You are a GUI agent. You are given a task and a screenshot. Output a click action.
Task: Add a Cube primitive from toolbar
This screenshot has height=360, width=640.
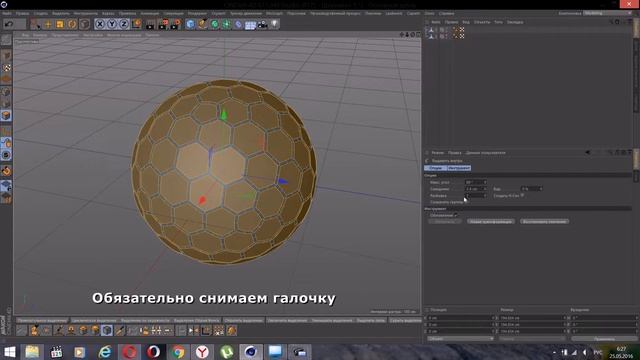[190, 24]
